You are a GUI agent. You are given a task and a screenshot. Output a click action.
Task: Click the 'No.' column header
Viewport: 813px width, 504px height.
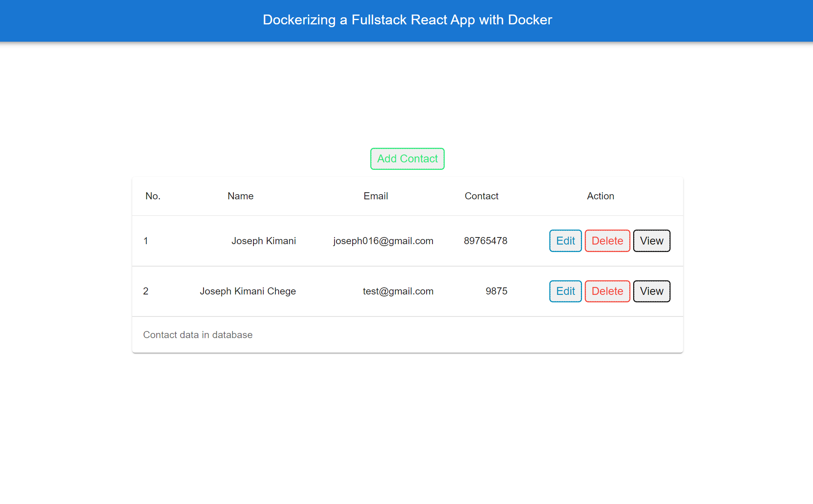[x=153, y=196]
